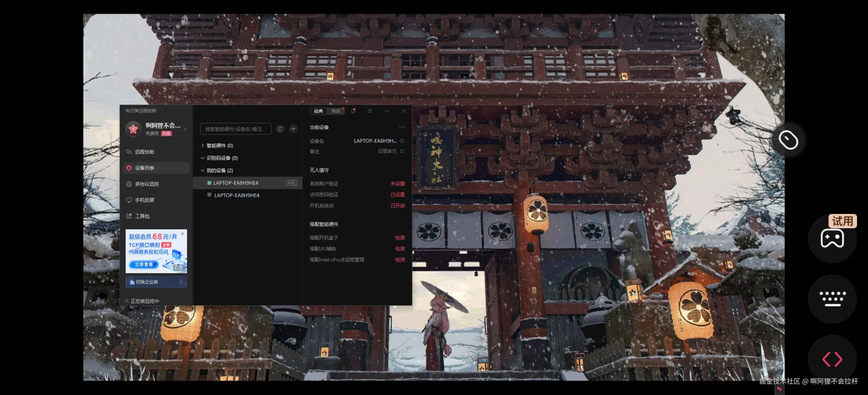The image size is (868, 395).
Task: Switch to the 新版 new version toggle
Action: (336, 111)
